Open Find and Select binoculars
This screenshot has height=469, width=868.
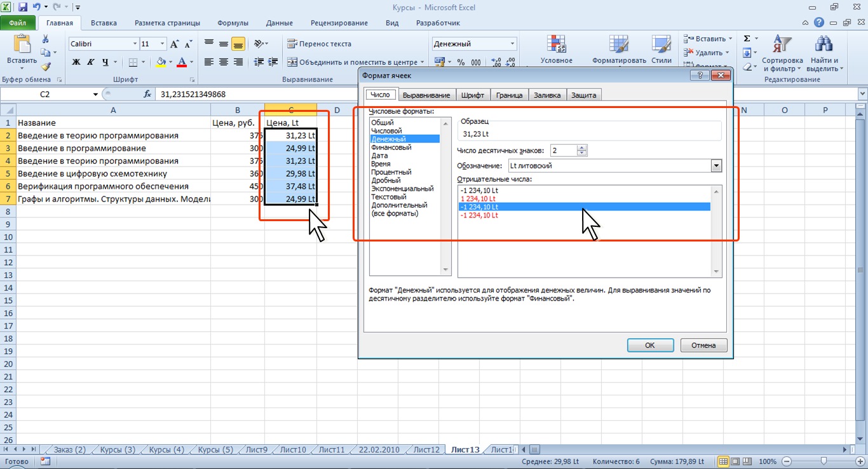pos(824,44)
